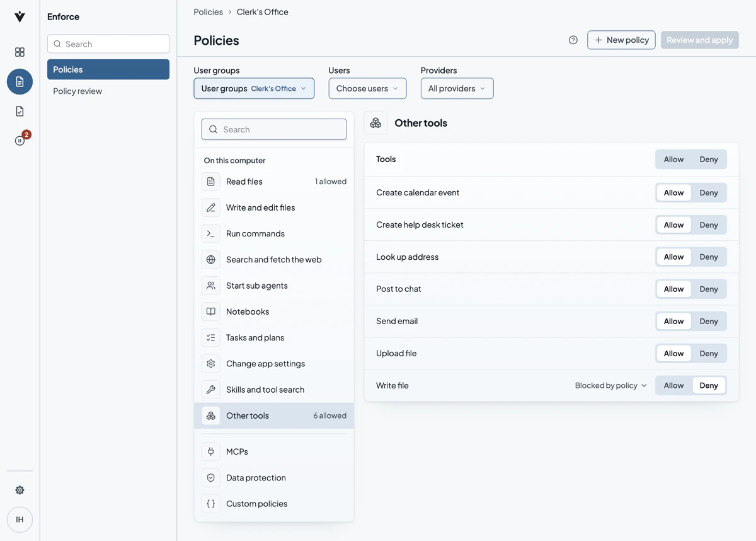The width and height of the screenshot is (756, 541).
Task: Open the paused items icon with badge 2
Action: click(x=20, y=141)
